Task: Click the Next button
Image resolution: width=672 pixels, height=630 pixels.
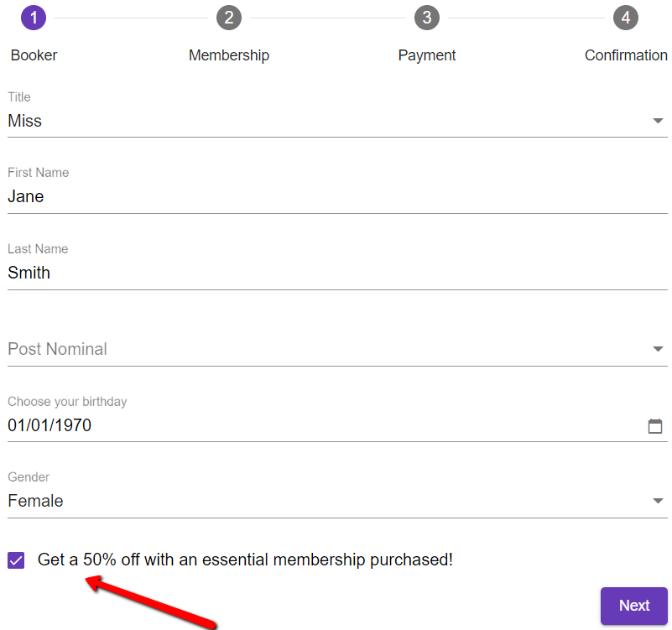Action: click(634, 606)
